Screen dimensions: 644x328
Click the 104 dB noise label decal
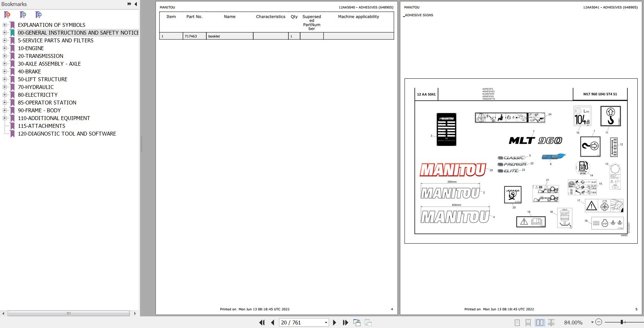[x=582, y=116]
